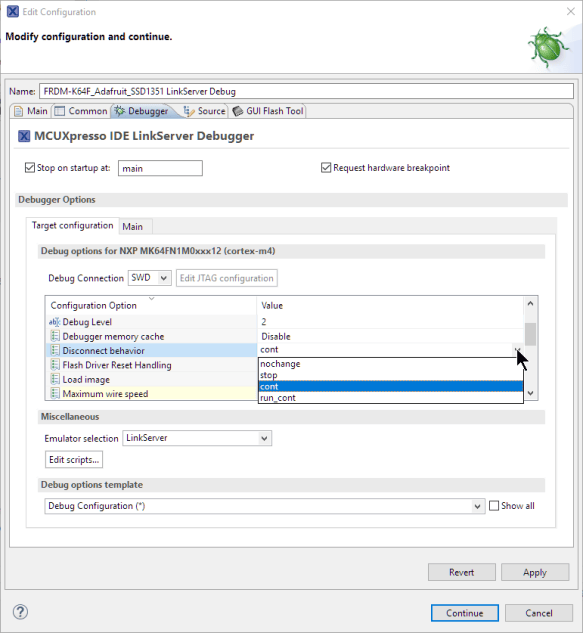This screenshot has height=633, width=583.
Task: Select the Flash Driver Reset Handling row
Action: [x=152, y=365]
